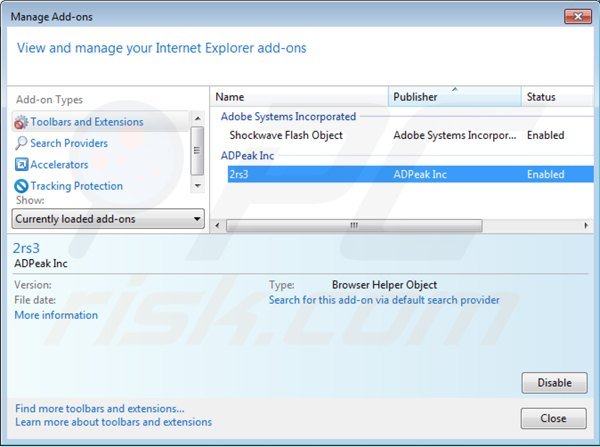Open the More information link
600x447 pixels.
[x=56, y=315]
